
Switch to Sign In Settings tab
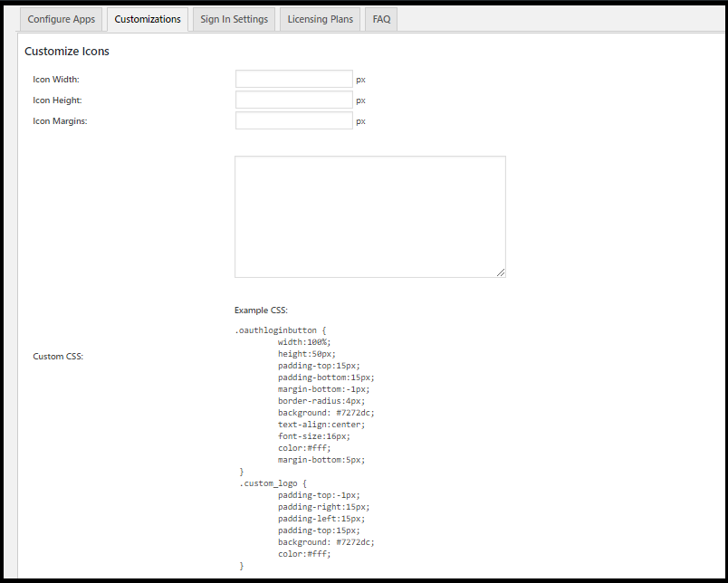pyautogui.click(x=234, y=20)
